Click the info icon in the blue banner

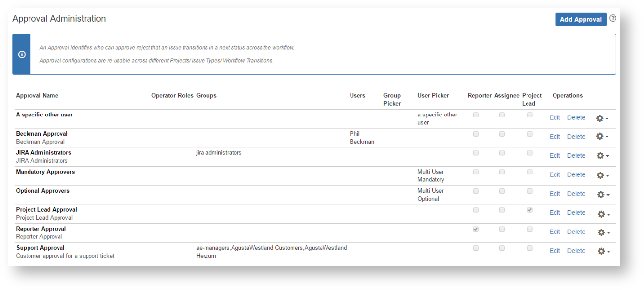(22, 55)
